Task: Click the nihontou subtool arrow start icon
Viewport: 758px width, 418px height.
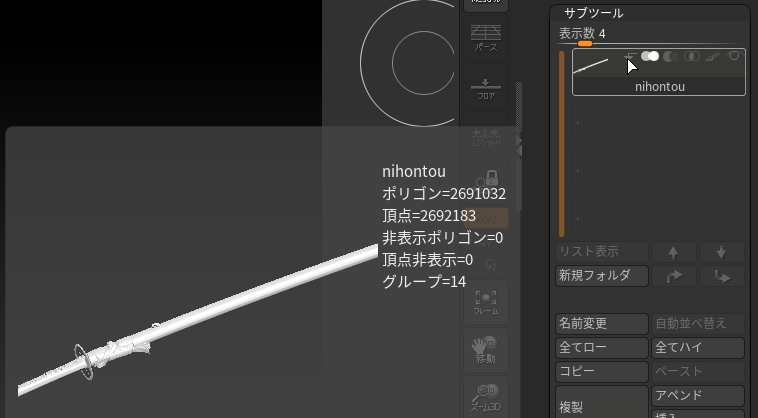Action: [x=630, y=57]
